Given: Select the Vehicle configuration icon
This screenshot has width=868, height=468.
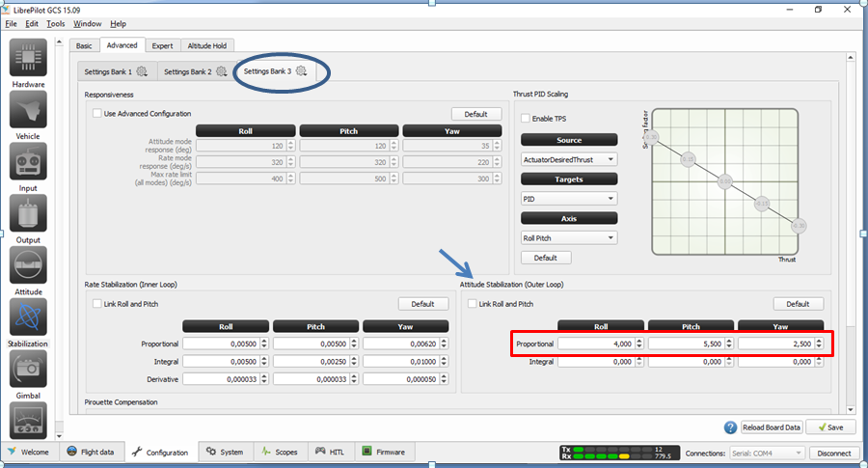Looking at the screenshot, I should (28, 111).
